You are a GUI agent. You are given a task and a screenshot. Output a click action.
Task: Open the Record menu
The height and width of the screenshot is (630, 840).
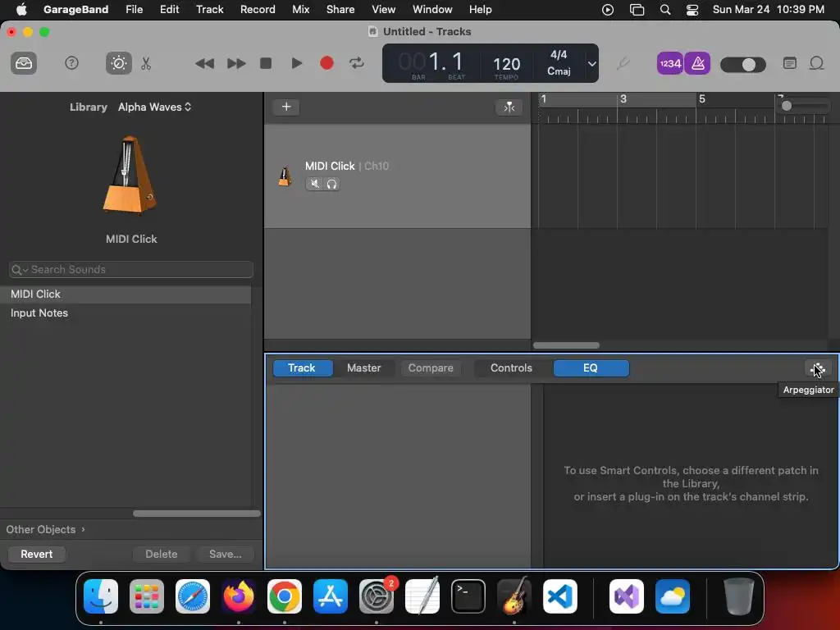258,9
